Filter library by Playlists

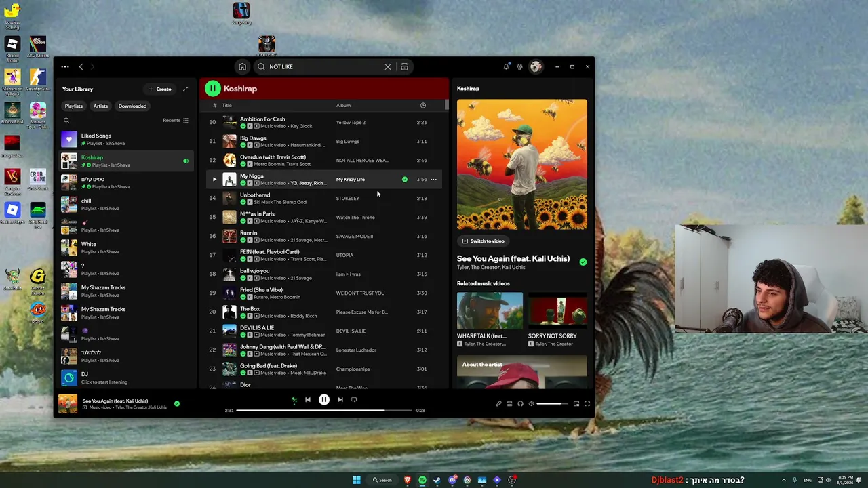tap(73, 106)
